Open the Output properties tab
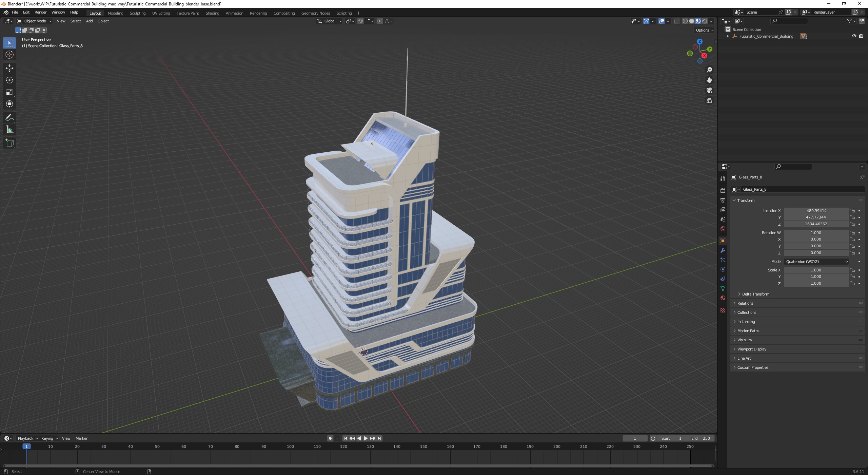This screenshot has height=475, width=868. point(723,200)
